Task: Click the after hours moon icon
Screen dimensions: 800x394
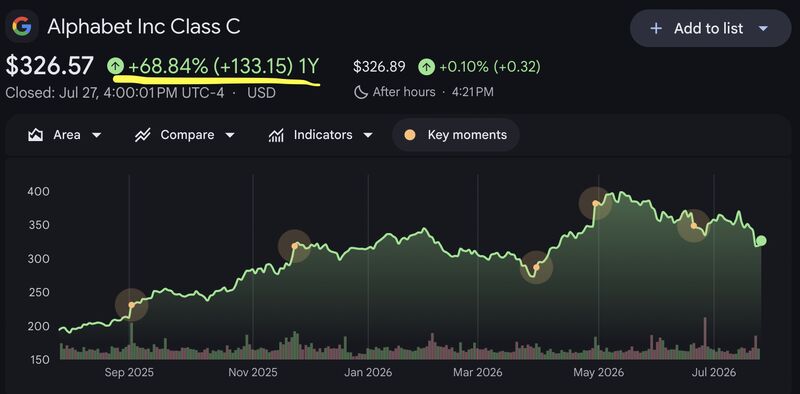Action: point(361,92)
